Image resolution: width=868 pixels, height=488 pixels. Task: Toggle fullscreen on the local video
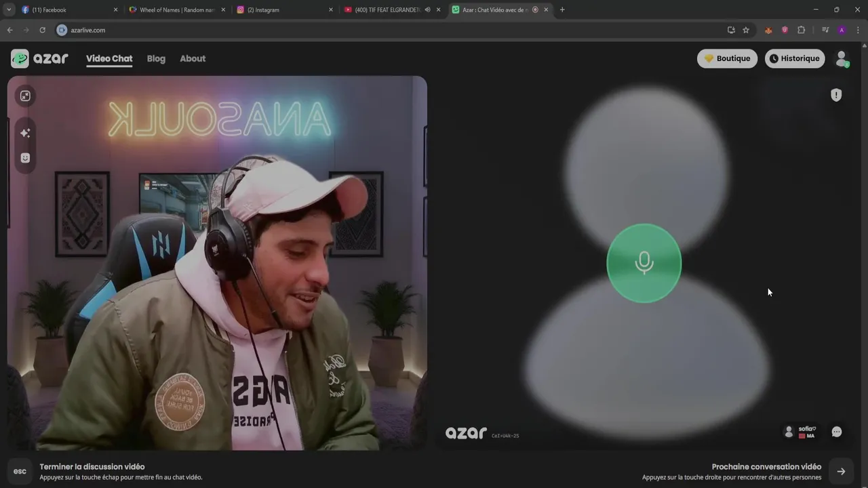pyautogui.click(x=25, y=96)
